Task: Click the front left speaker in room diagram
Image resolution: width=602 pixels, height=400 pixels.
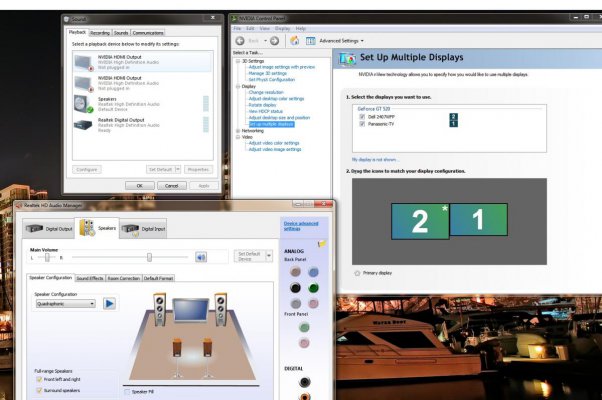Action: pyautogui.click(x=160, y=309)
